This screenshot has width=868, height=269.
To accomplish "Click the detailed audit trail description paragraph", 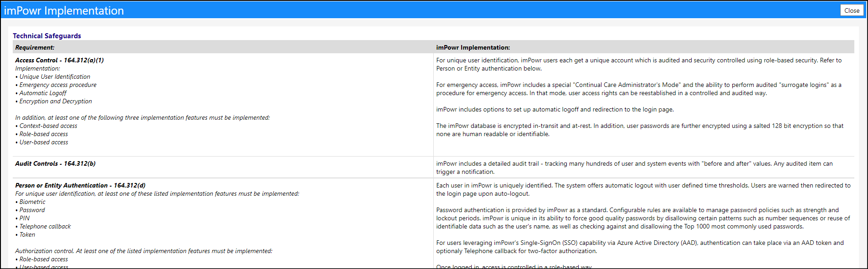I will point(634,167).
